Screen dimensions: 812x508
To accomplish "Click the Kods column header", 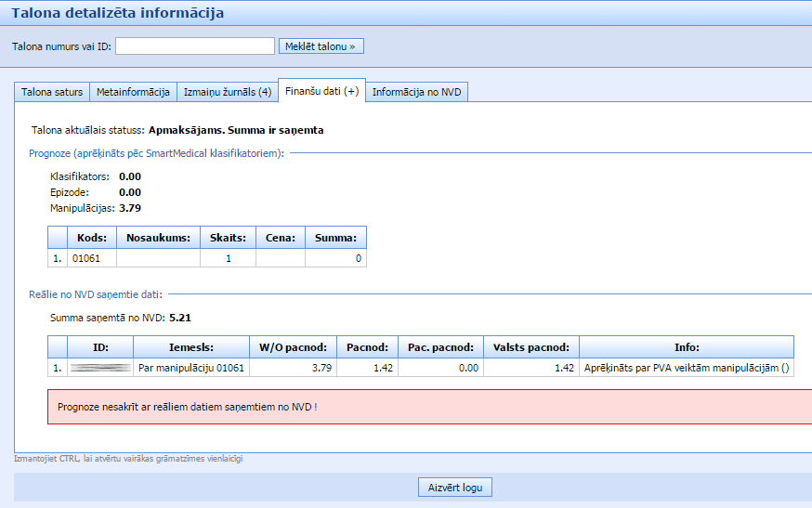I will coord(92,237).
